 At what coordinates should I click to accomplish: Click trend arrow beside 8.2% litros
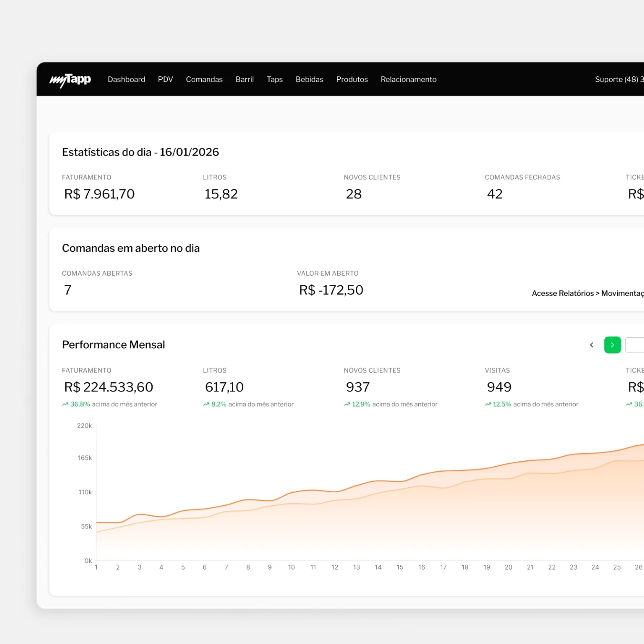(206, 405)
